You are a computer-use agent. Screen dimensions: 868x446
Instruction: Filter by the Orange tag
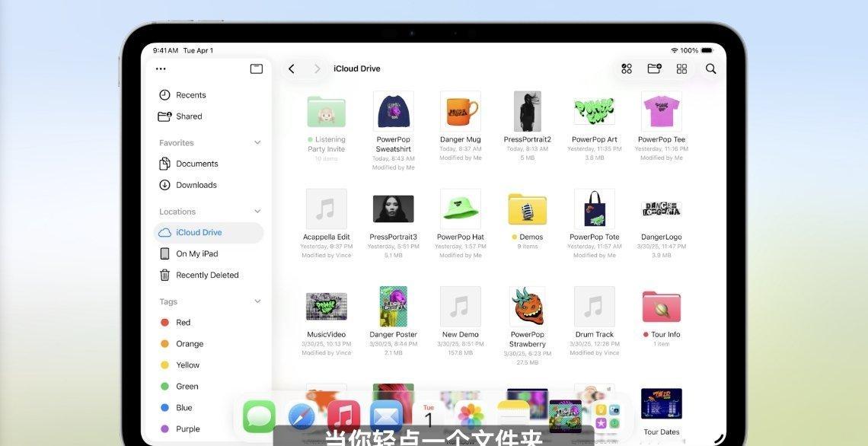(x=209, y=343)
